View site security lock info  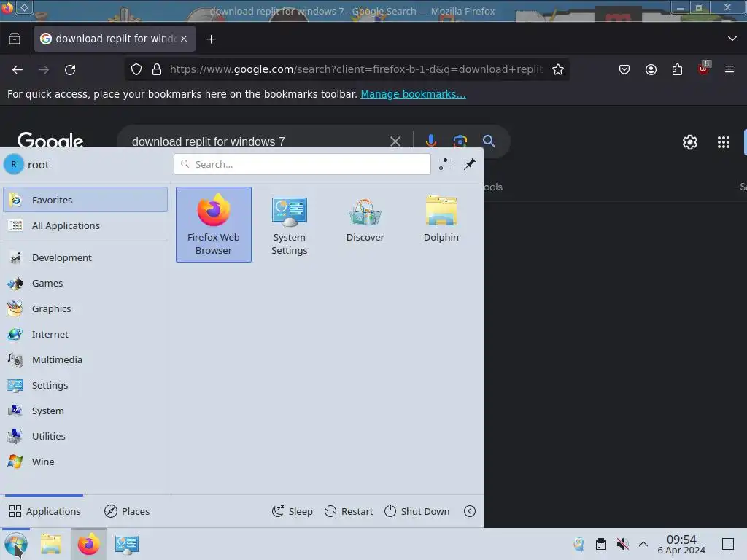[x=157, y=69]
